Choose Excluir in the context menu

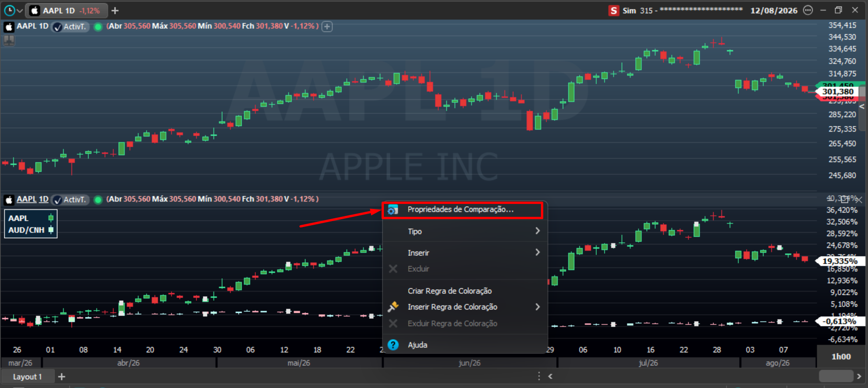(465, 269)
